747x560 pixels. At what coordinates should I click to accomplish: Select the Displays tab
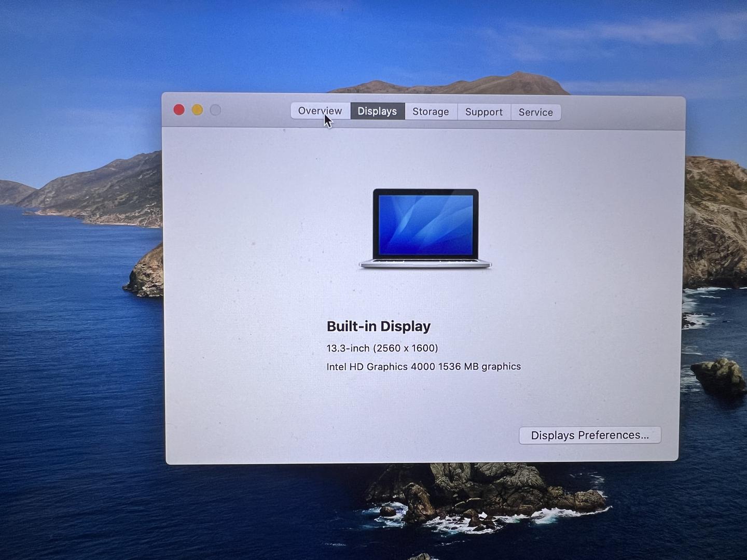(377, 111)
